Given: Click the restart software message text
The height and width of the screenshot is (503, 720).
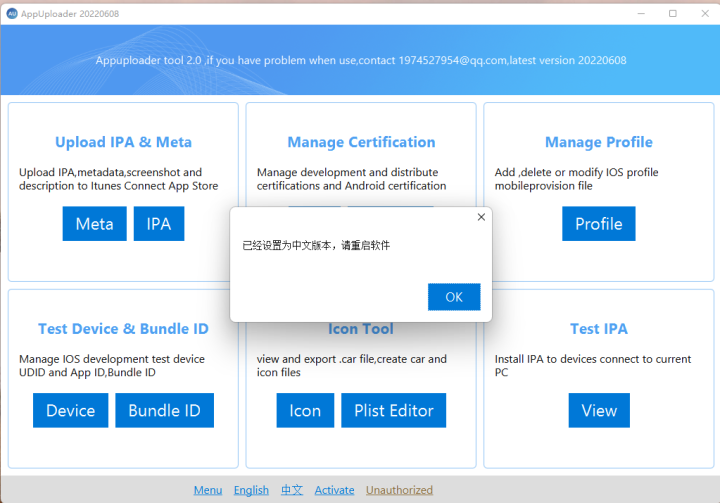Looking at the screenshot, I should [316, 245].
